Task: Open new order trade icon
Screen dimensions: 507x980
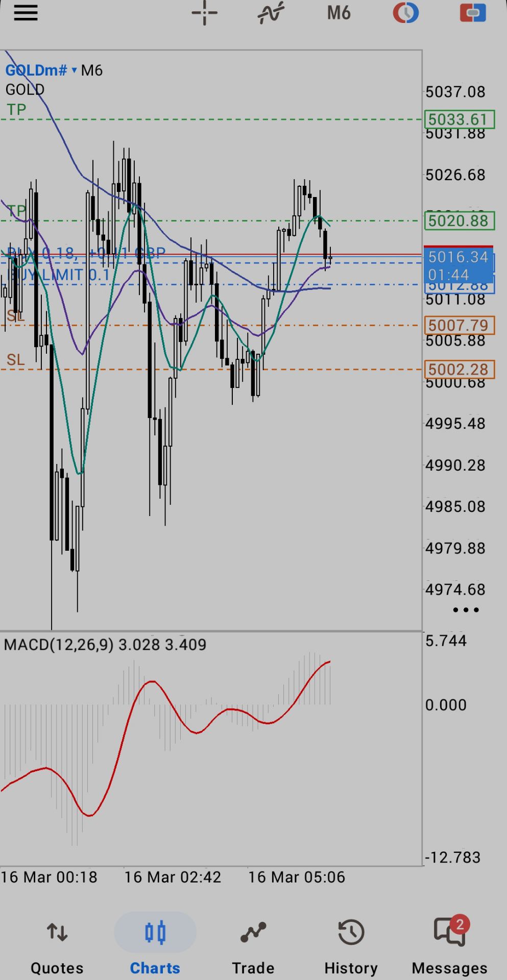Action: [472, 13]
